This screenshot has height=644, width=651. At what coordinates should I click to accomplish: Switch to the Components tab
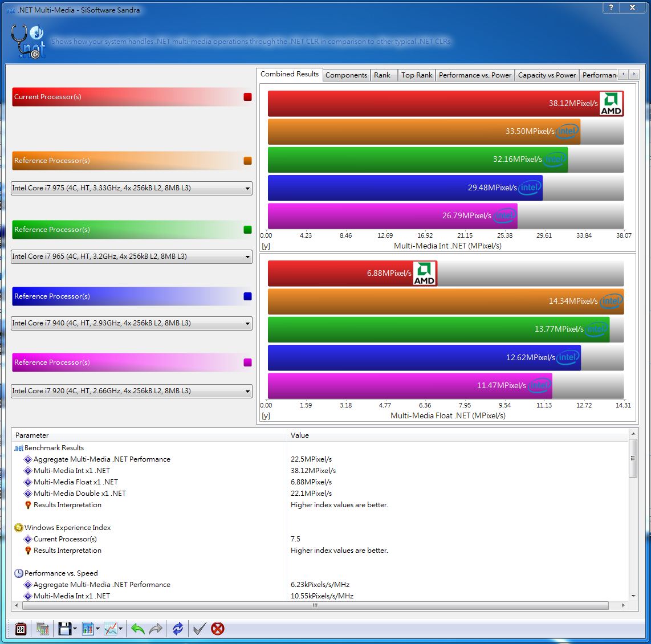point(346,75)
